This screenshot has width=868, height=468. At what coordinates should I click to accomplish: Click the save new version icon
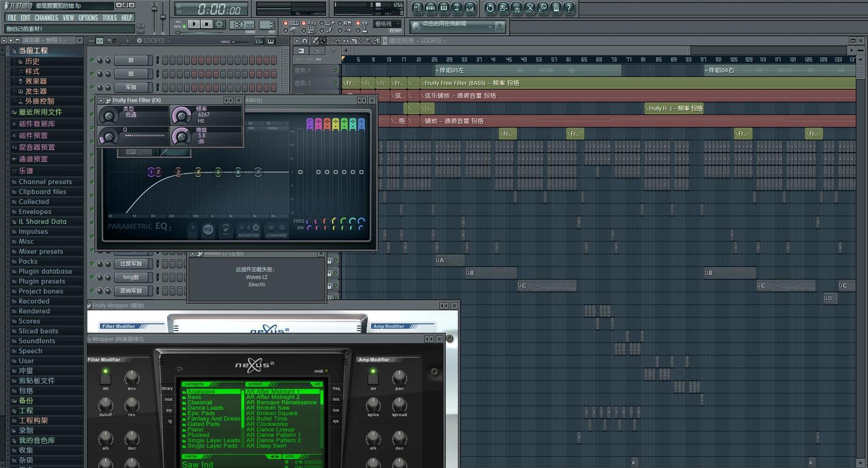pos(503,8)
